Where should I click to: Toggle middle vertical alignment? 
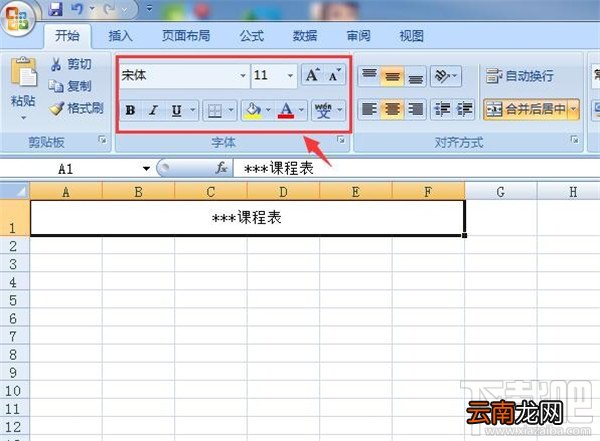(392, 76)
